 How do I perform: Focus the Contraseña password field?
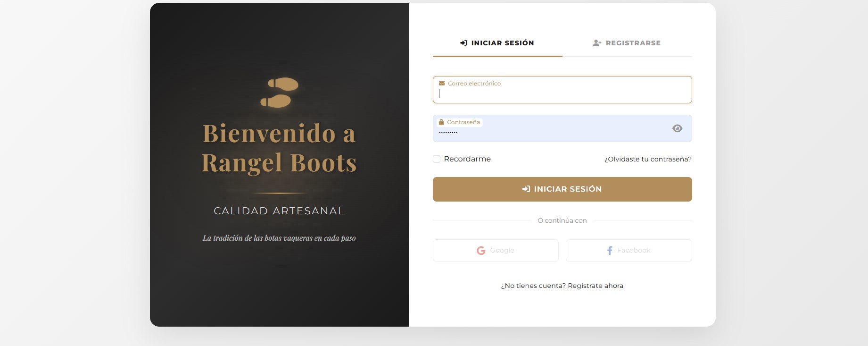562,128
